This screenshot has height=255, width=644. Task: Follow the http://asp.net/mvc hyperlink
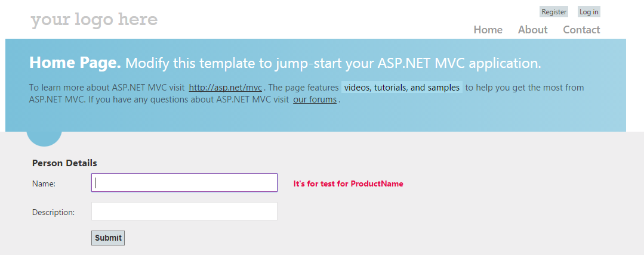[x=226, y=88]
